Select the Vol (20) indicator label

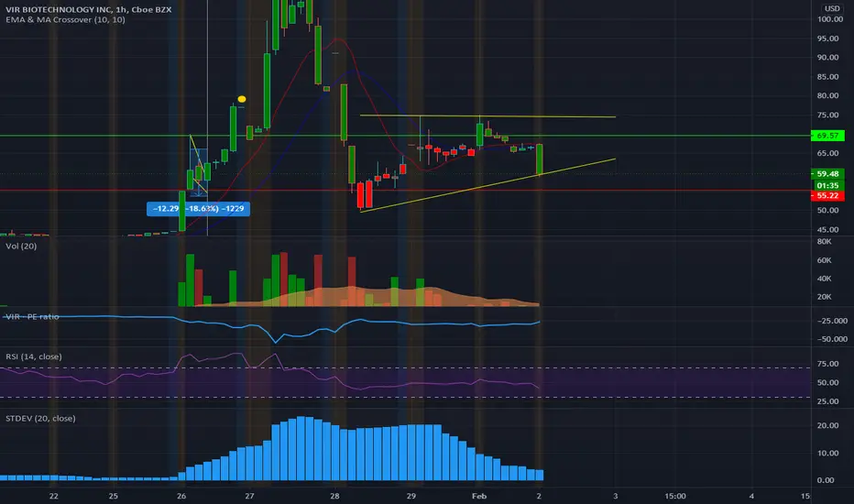click(x=21, y=246)
